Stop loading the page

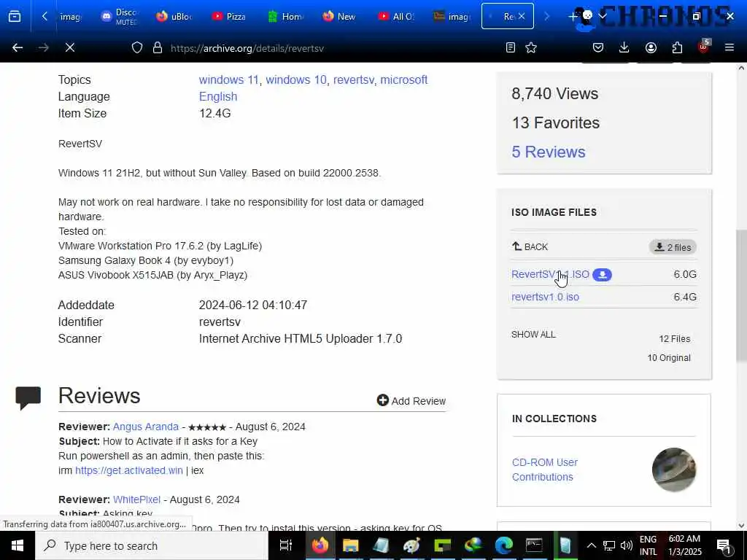[x=69, y=47]
